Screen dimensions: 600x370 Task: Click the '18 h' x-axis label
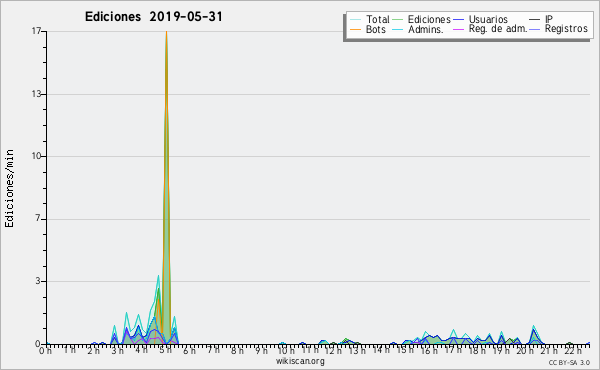478,350
